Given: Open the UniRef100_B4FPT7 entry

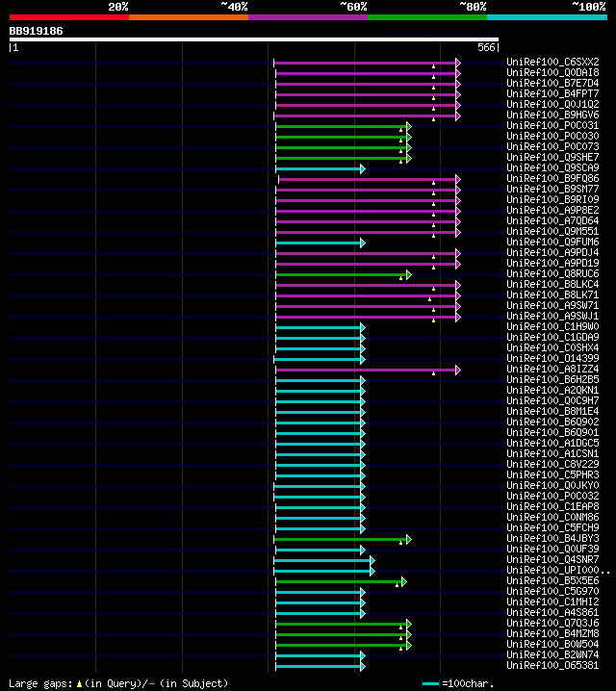Looking at the screenshot, I should pyautogui.click(x=552, y=94).
